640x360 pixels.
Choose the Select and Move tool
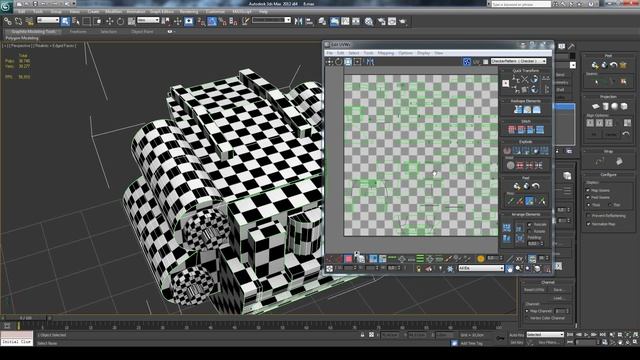(x=109, y=21)
